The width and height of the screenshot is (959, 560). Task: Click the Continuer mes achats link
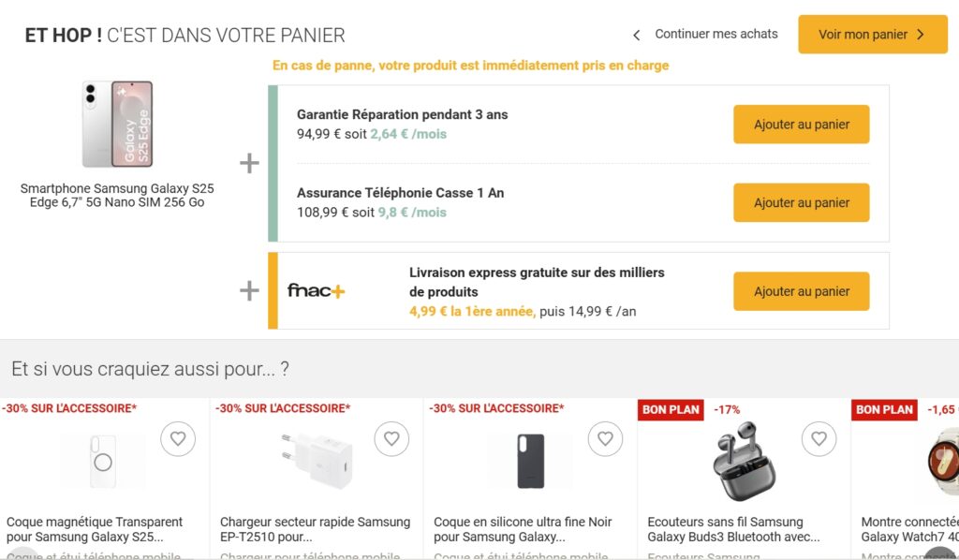(x=716, y=34)
